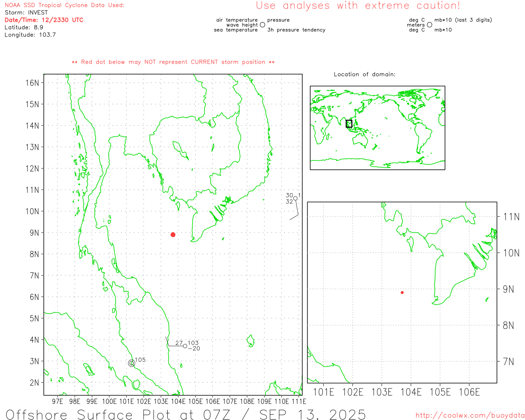Click the 'pressure' legend label
525x420 pixels.
pyautogui.click(x=278, y=20)
